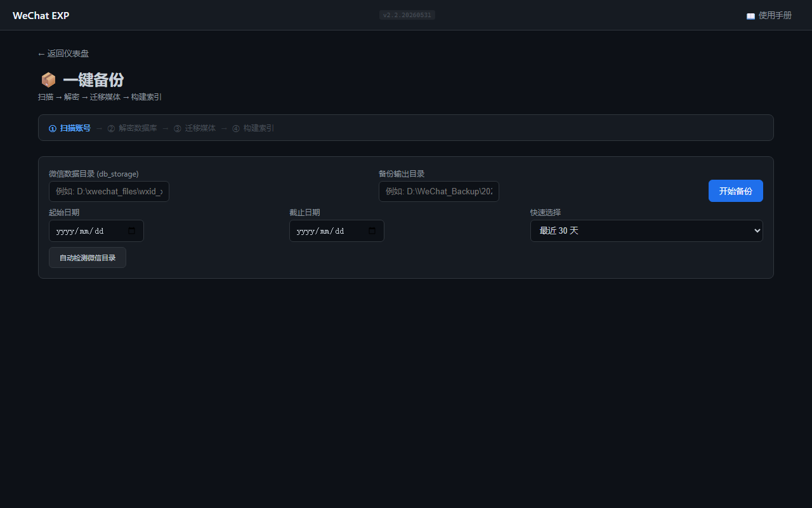Click the 快速选择 label
Screen dimensions: 812x508
pos(546,212)
